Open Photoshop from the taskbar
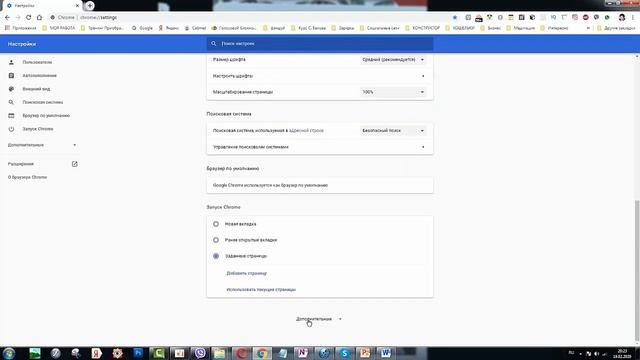 138,353
